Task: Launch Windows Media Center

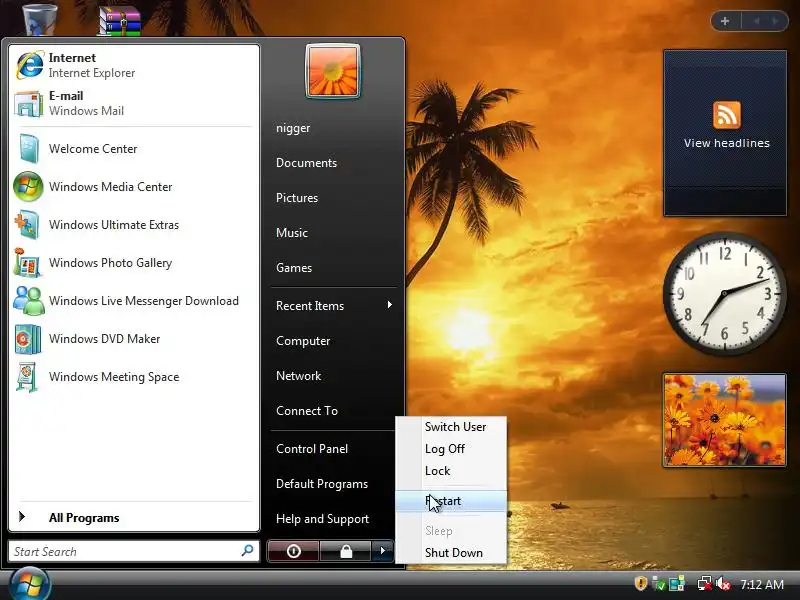Action: (134, 187)
